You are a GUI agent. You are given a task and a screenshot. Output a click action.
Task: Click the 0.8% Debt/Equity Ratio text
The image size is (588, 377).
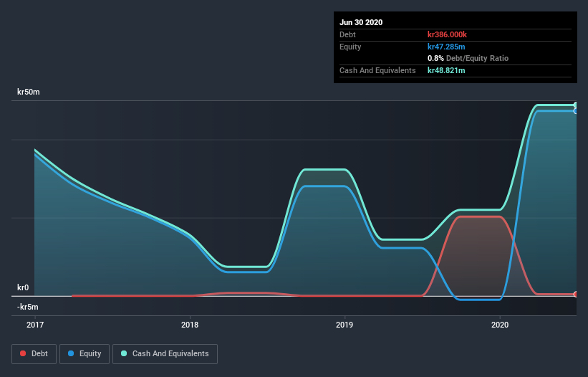coord(468,58)
